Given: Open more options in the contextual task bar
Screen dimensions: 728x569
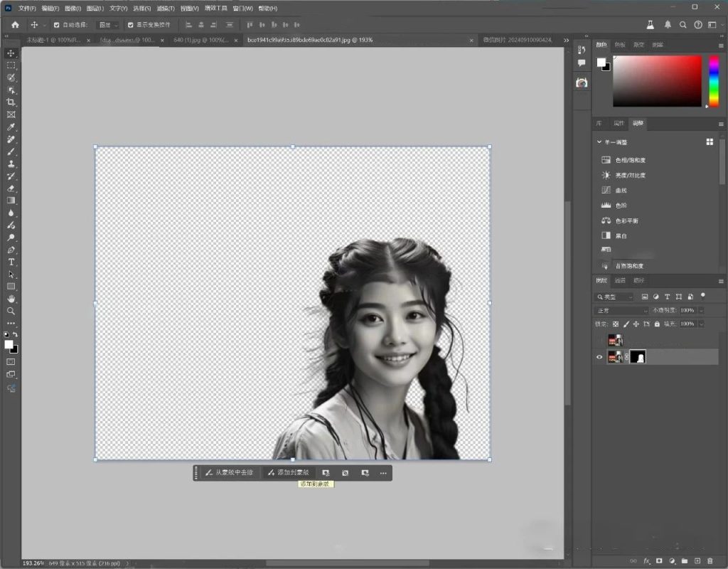Looking at the screenshot, I should coord(383,473).
